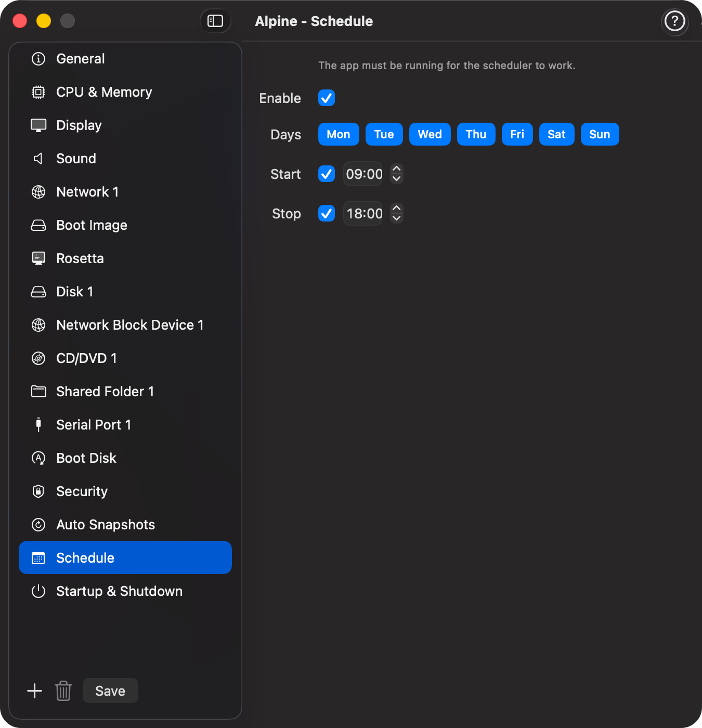Uncheck the Enable schedule checkbox
The width and height of the screenshot is (702, 728).
(x=327, y=98)
